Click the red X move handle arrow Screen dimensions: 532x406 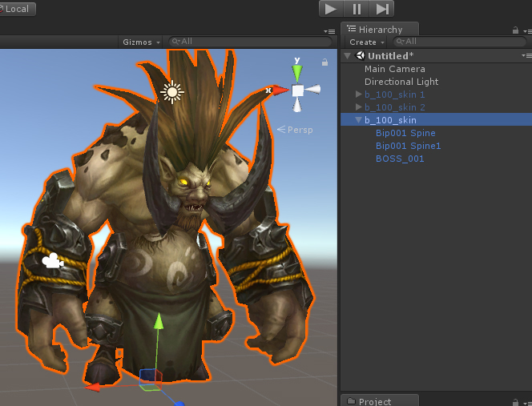92,388
